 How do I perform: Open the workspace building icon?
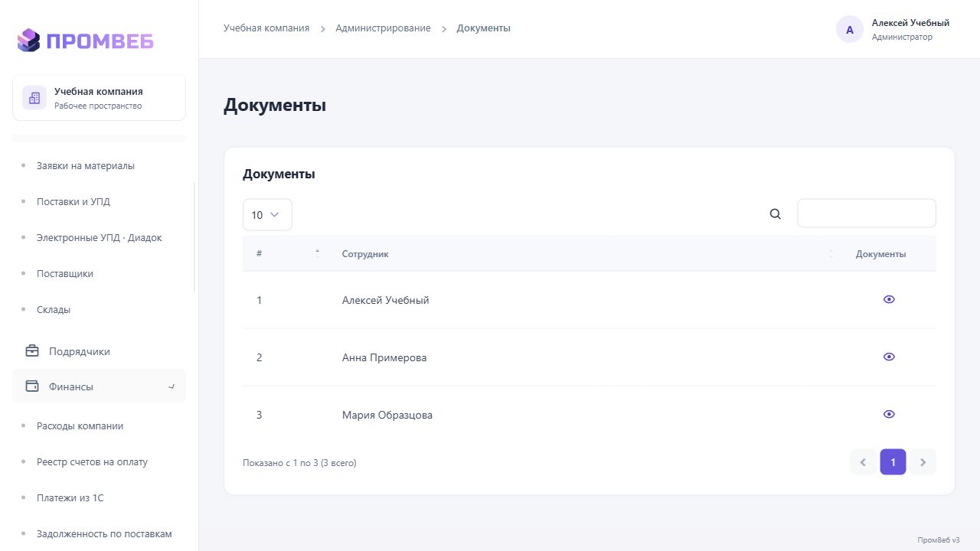(34, 98)
